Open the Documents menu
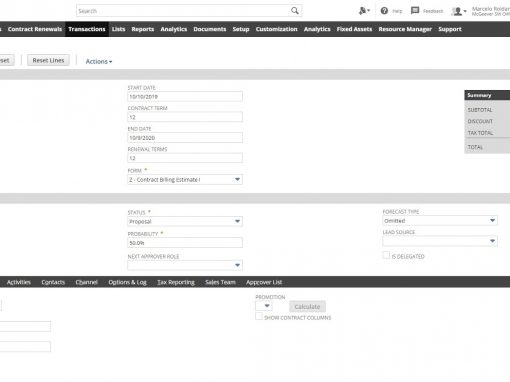The width and height of the screenshot is (510, 382). point(210,29)
